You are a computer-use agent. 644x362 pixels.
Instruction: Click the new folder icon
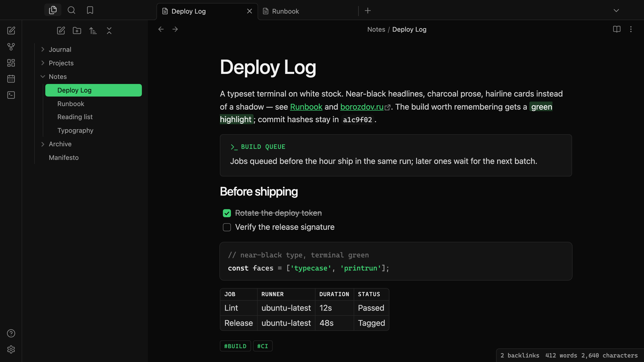77,31
